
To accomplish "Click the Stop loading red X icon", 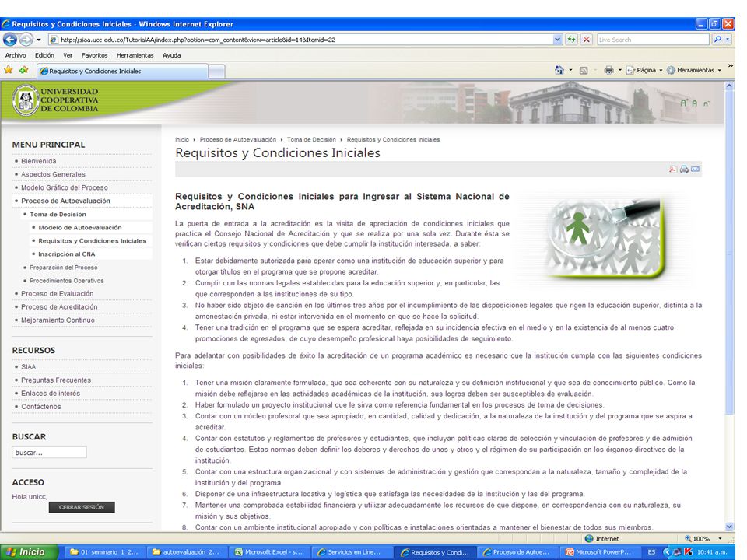I will pos(587,40).
